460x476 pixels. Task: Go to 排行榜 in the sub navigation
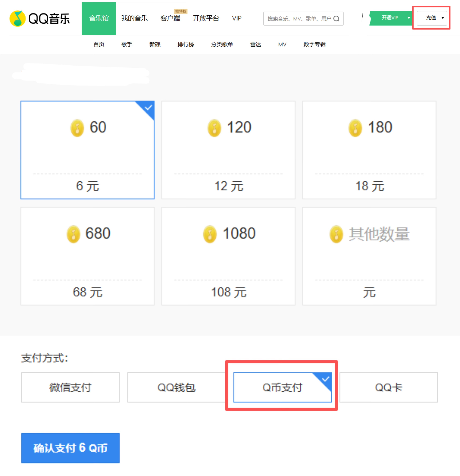click(186, 44)
